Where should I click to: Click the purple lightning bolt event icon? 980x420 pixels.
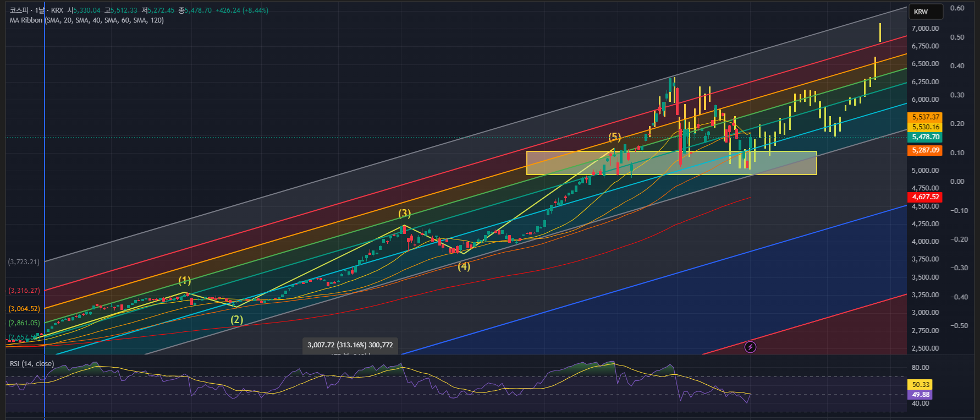coord(750,347)
